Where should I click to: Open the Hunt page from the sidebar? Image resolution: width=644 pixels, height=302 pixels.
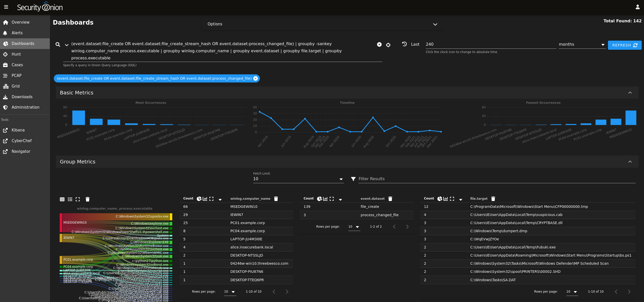(x=16, y=54)
